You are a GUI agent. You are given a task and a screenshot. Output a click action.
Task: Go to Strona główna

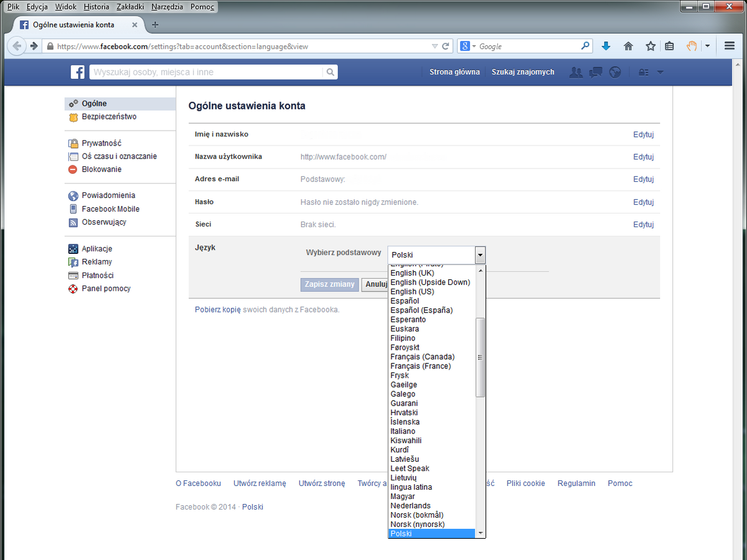[454, 72]
